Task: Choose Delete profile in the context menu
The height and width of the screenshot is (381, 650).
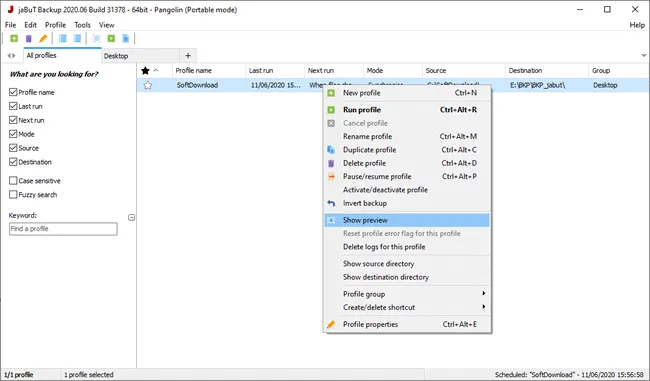Action: pyautogui.click(x=407, y=163)
